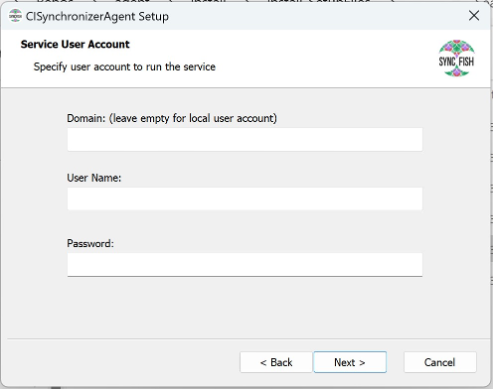Click the Sync Fish logo in header
This screenshot has height=390, width=494.
[x=456, y=58]
